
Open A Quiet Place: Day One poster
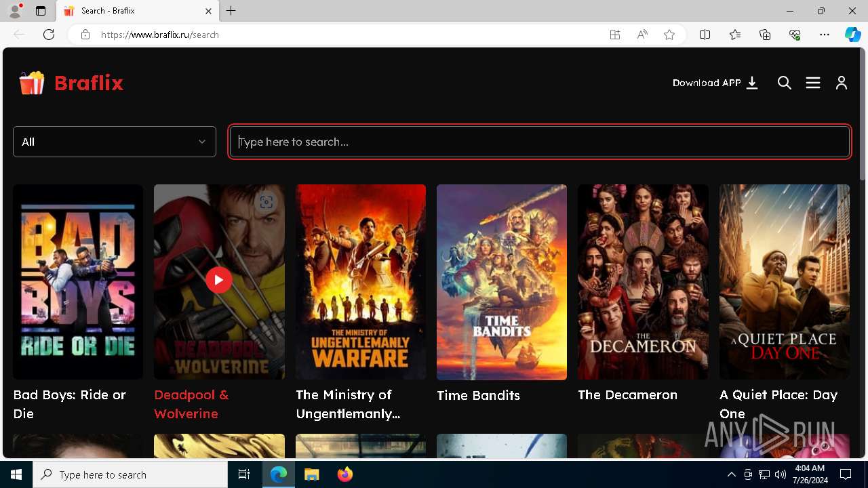(x=785, y=282)
